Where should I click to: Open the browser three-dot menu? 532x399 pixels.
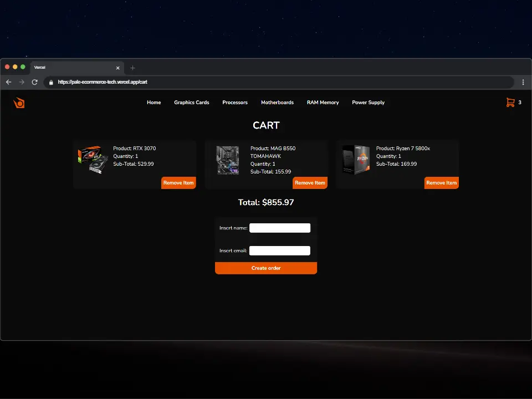pos(523,82)
